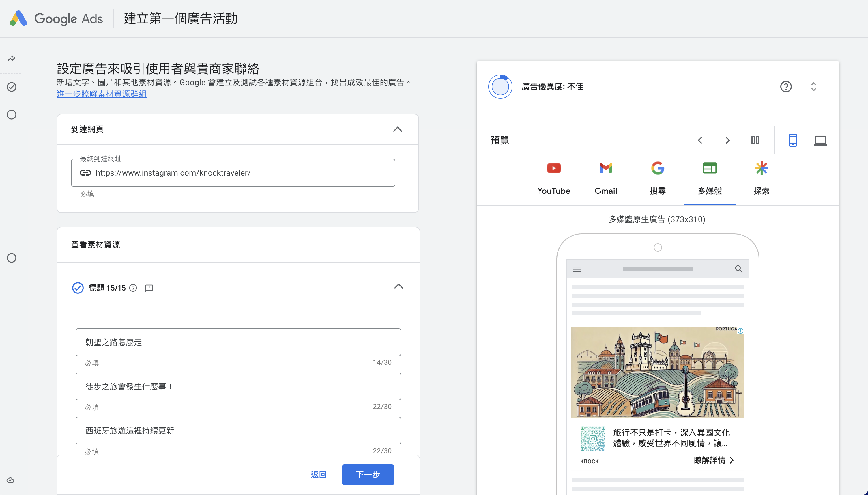The width and height of the screenshot is (868, 495).
Task: Edit the headline 朝聖之路怎麼走
Action: click(238, 342)
